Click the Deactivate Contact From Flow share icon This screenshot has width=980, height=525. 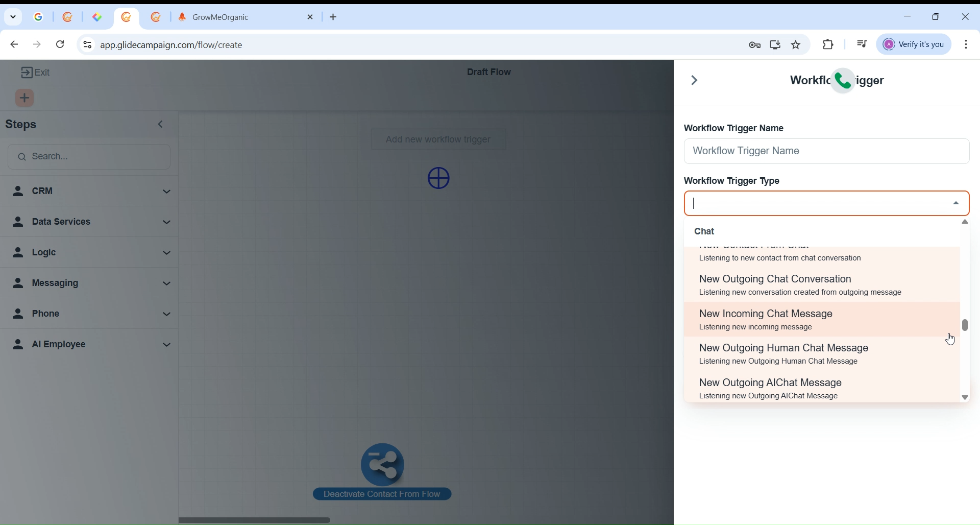pyautogui.click(x=383, y=464)
